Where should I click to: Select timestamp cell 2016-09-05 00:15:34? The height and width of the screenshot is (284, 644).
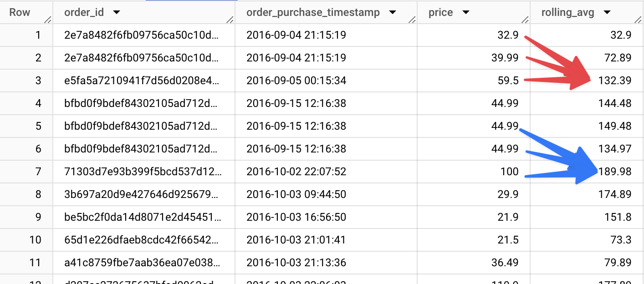coord(296,81)
